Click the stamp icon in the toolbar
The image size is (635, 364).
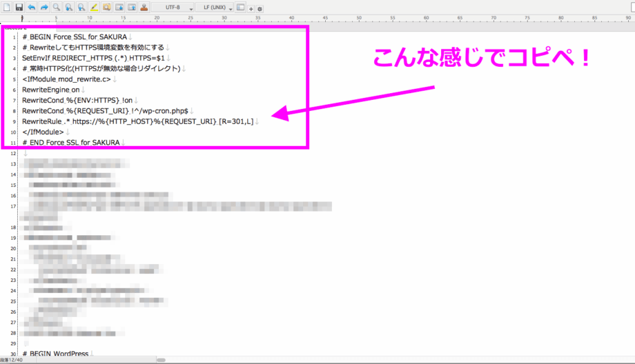pyautogui.click(x=144, y=7)
